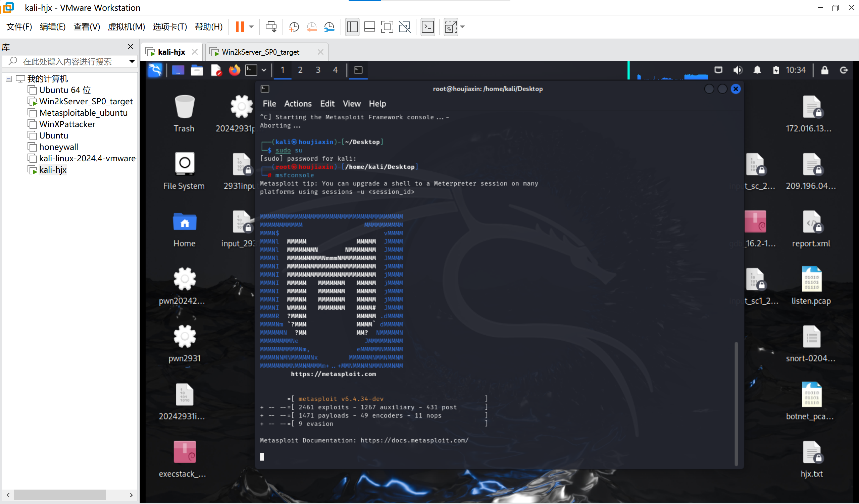Close the library (库) panel
The image size is (859, 504).
coord(130,46)
